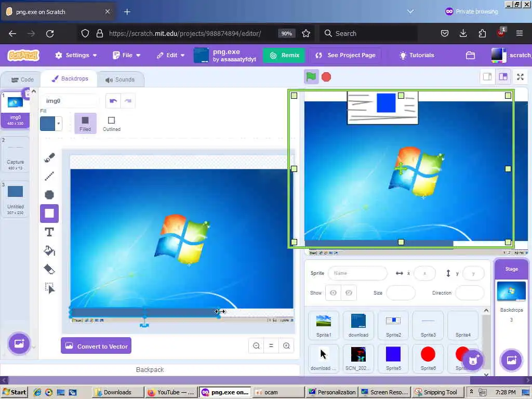The width and height of the screenshot is (532, 399).
Task: Switch to the Code tab
Action: coord(22,79)
